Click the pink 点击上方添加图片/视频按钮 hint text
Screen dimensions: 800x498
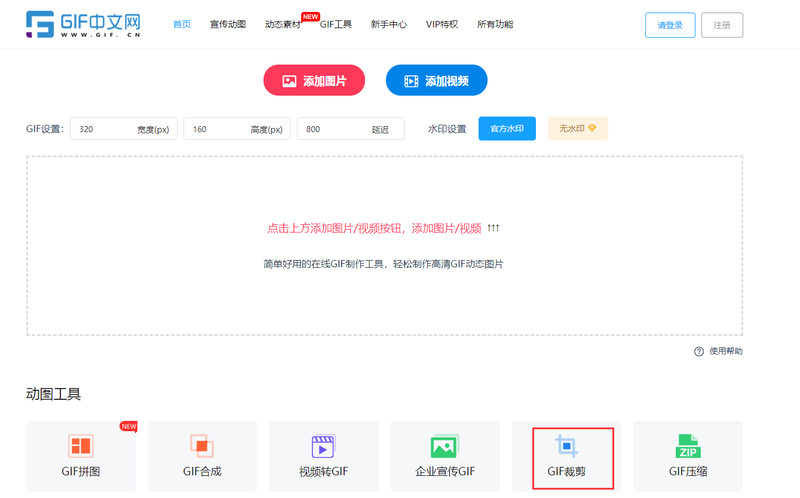374,228
